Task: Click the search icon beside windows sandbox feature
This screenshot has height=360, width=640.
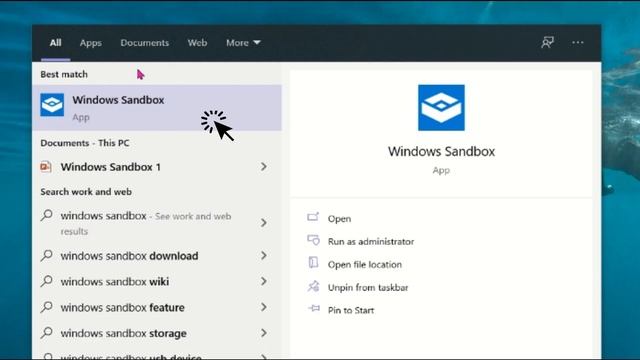Action: [47, 307]
